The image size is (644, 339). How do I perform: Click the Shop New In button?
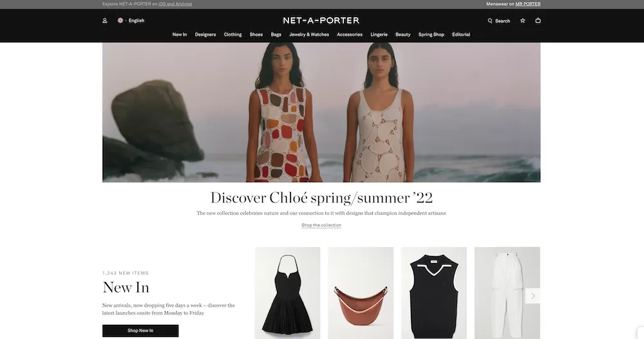[140, 331]
